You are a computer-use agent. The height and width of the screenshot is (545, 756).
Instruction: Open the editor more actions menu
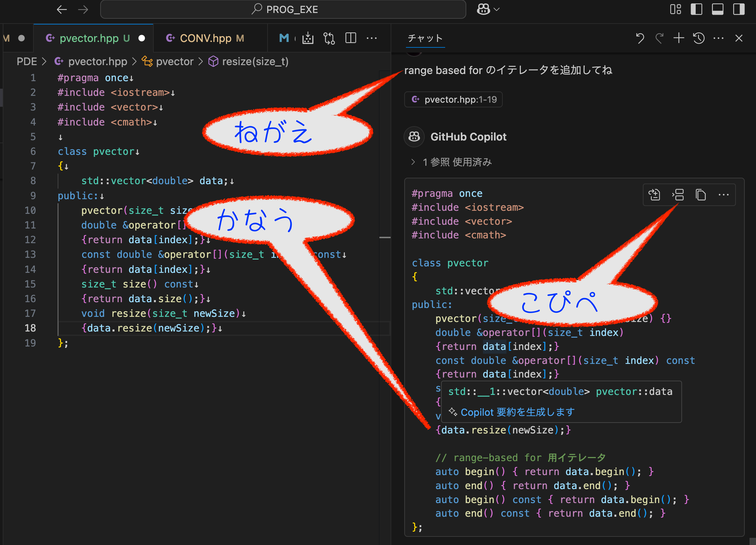point(372,38)
